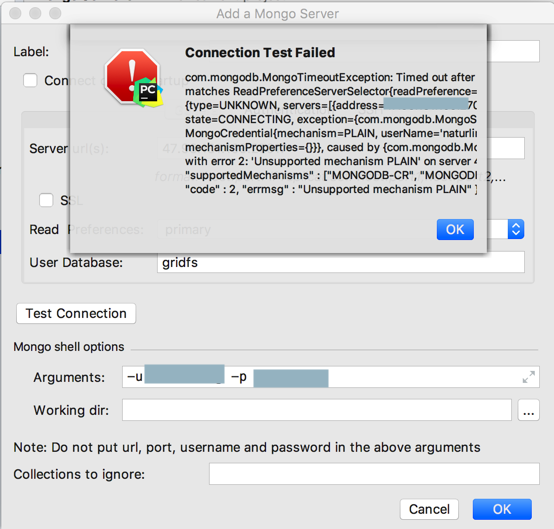Click the Label text field
This screenshot has width=554, height=529.
(513, 51)
